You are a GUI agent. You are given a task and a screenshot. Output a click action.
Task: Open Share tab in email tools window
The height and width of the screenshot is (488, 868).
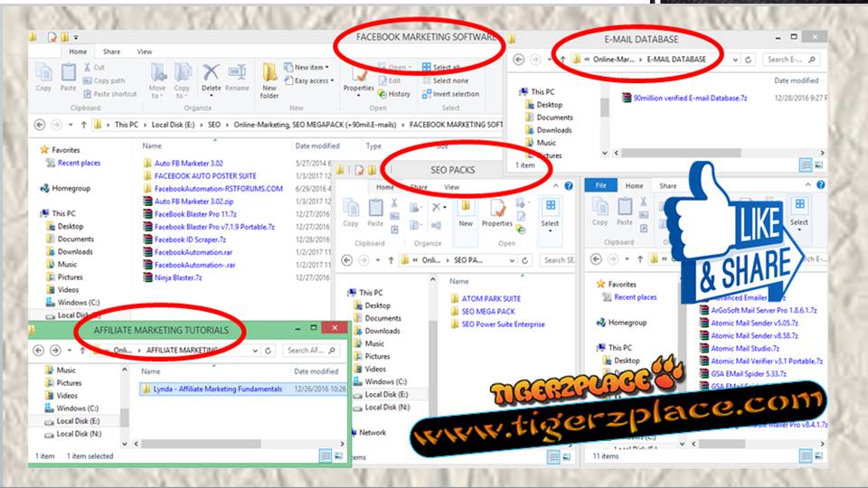667,186
